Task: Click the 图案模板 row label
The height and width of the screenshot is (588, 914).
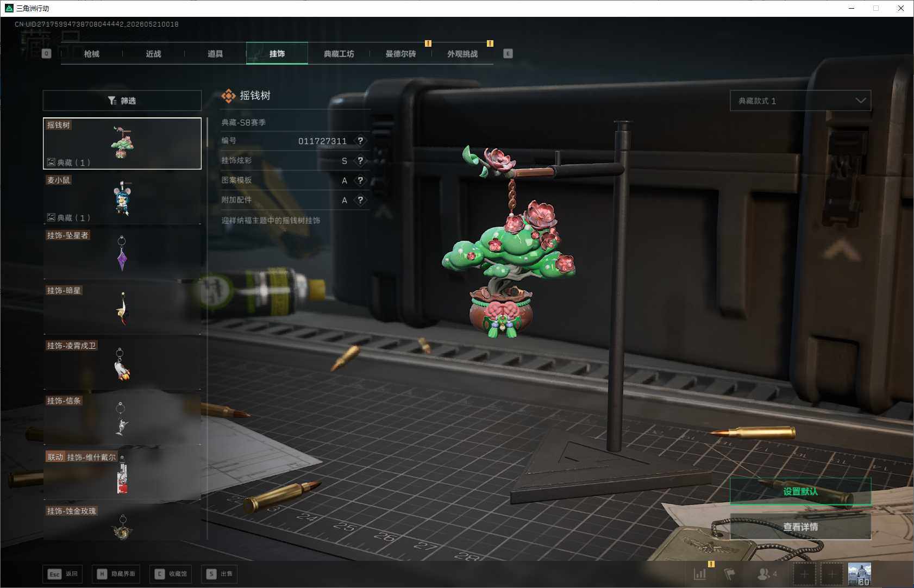Action: 236,180
